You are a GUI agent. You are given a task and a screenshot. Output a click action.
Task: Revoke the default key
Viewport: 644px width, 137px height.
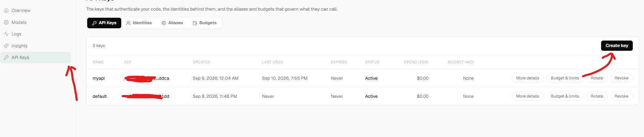coord(621,96)
